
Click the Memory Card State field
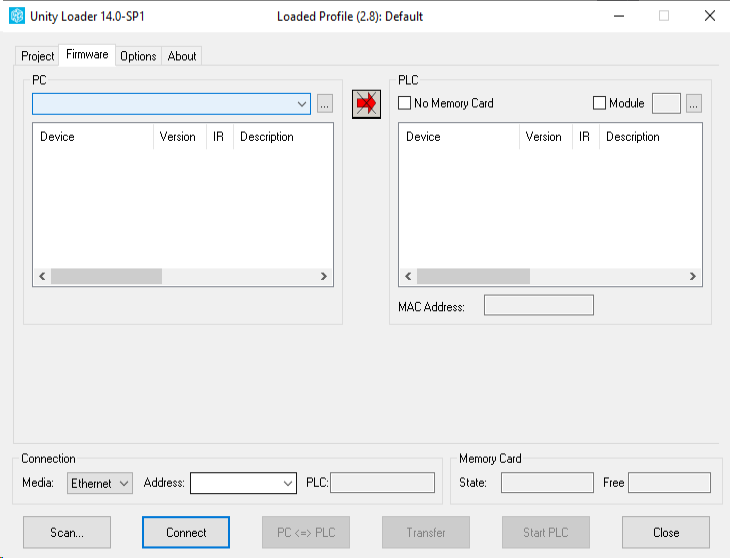[x=547, y=483]
